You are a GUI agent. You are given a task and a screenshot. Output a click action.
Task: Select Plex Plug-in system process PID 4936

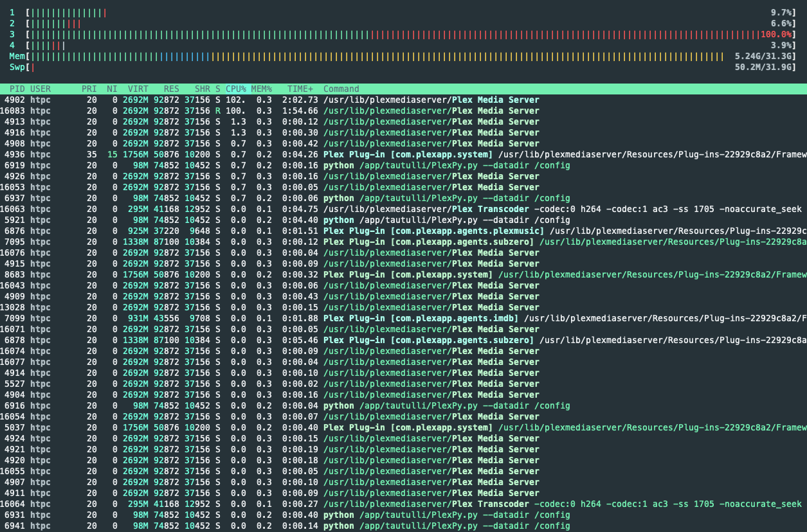403,154
